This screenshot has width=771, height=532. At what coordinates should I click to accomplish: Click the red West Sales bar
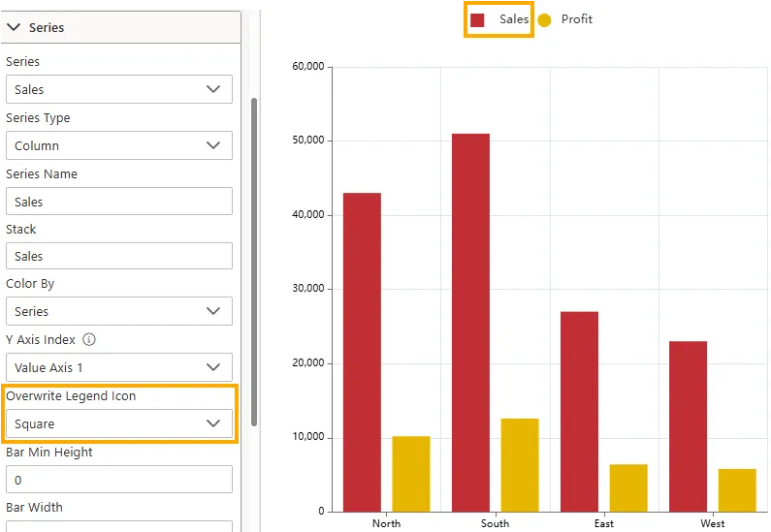[x=688, y=426]
